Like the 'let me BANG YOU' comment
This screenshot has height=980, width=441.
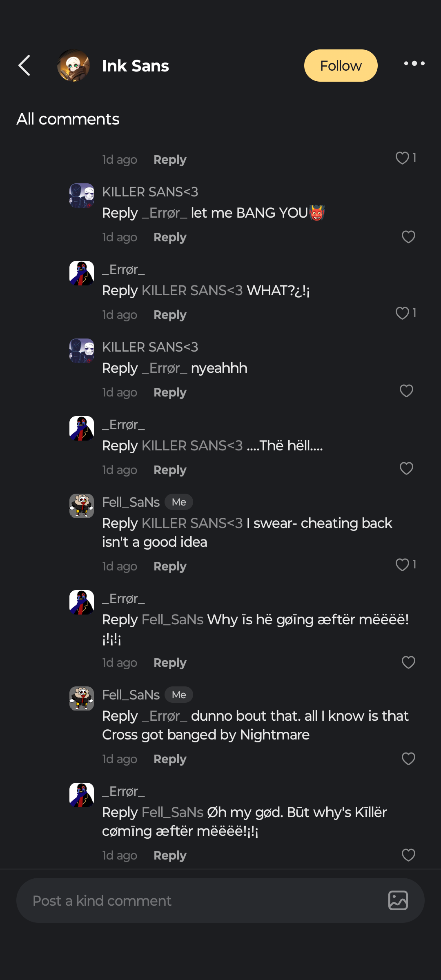click(x=408, y=237)
